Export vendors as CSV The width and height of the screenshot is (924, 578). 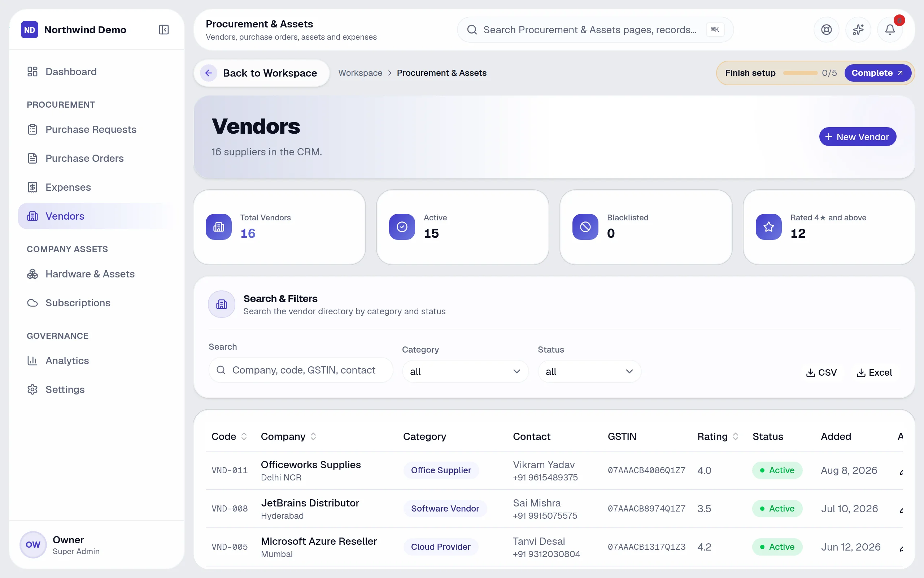[x=821, y=372]
